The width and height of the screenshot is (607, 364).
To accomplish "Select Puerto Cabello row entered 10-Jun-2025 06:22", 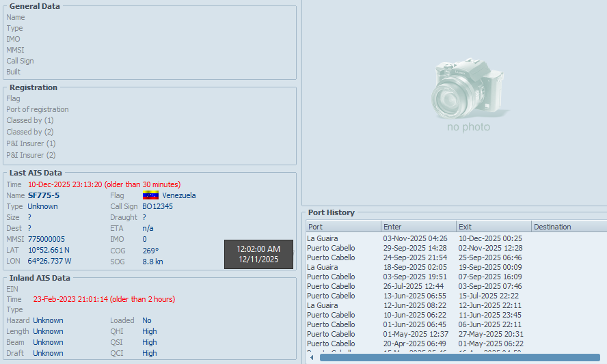I will pos(457,315).
